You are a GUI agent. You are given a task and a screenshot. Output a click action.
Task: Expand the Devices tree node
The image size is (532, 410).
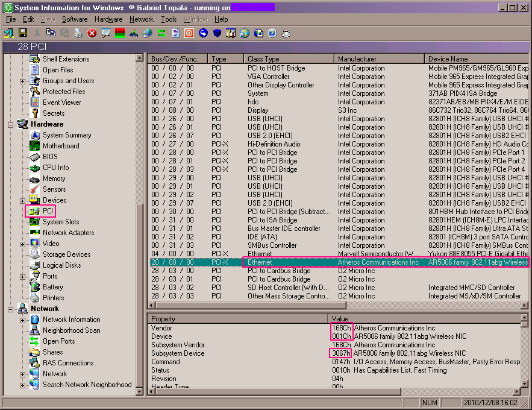click(x=23, y=201)
